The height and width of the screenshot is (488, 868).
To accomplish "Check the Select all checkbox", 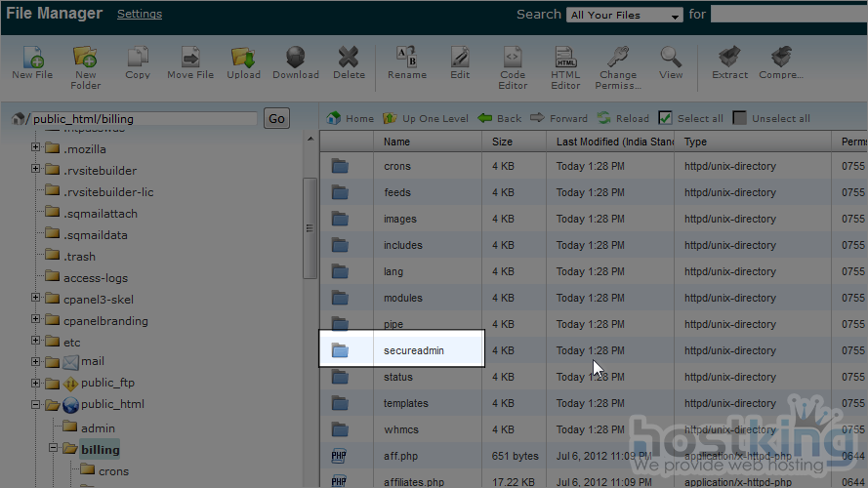I will tap(665, 118).
